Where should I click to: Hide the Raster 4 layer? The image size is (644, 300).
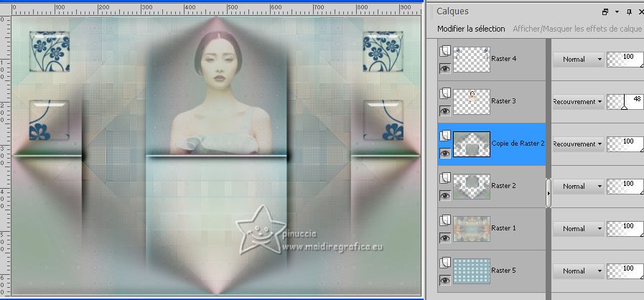pos(445,68)
